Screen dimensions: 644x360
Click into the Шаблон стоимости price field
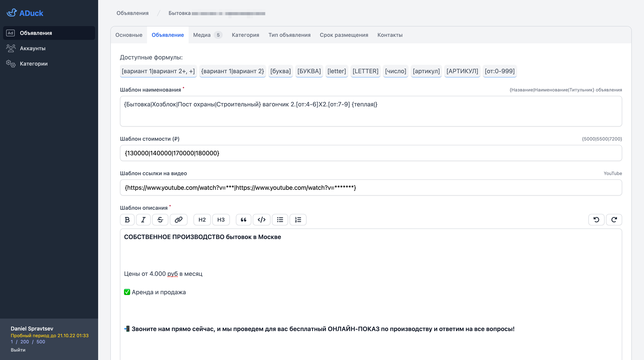[371, 153]
